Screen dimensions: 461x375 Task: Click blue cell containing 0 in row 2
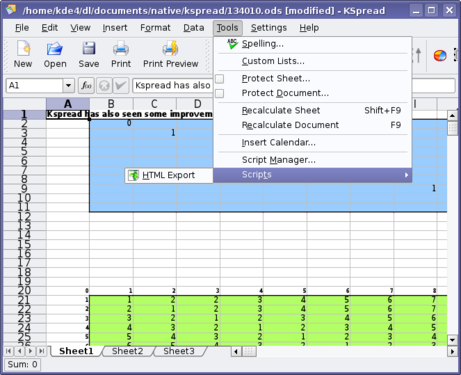(111, 123)
